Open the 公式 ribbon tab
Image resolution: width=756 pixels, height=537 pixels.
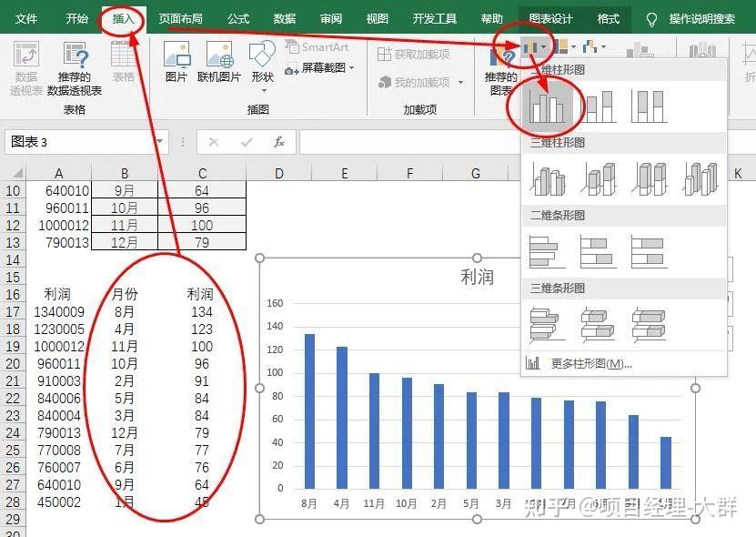[238, 19]
